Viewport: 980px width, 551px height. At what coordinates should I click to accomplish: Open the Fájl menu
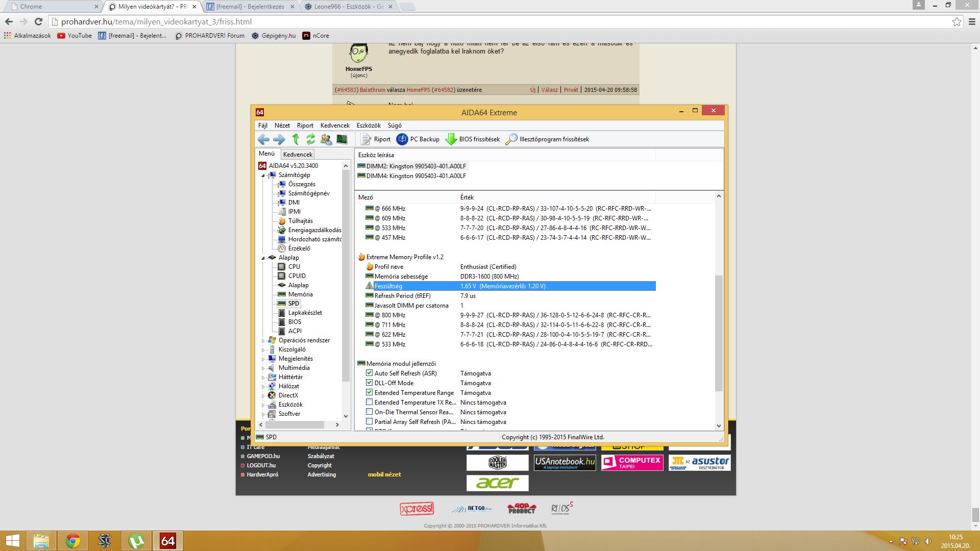click(x=263, y=126)
